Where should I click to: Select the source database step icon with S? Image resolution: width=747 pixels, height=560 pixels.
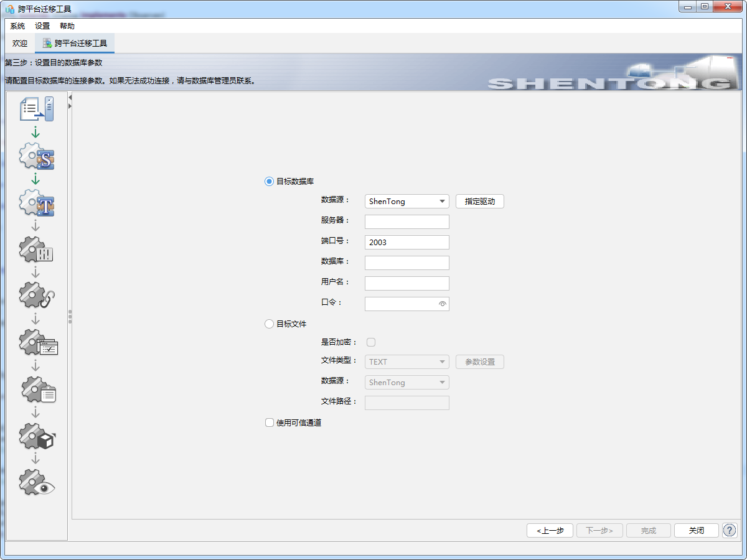pos(36,156)
